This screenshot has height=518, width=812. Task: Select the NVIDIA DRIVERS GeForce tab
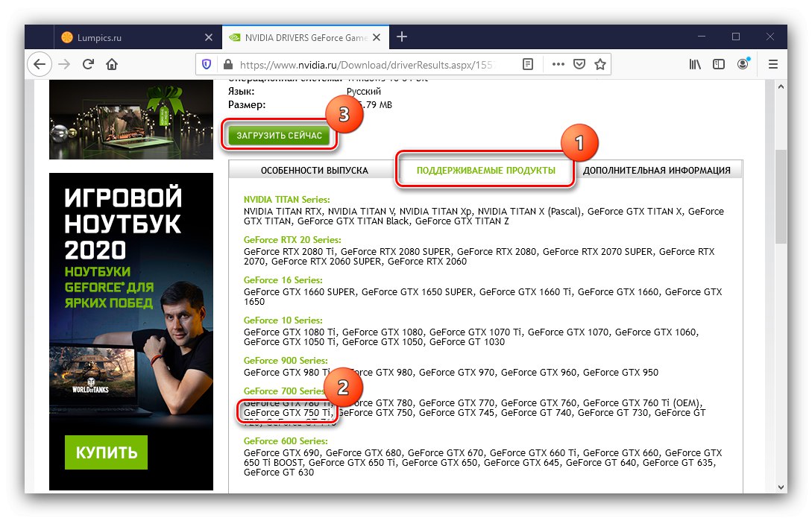click(306, 37)
